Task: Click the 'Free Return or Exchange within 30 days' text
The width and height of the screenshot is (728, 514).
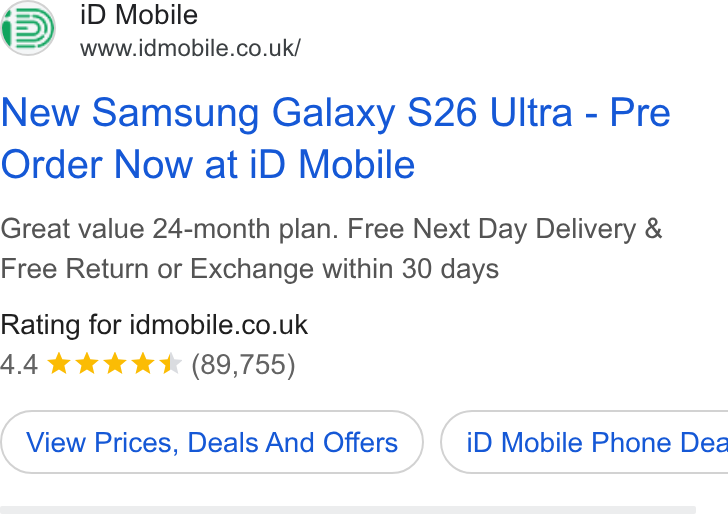Action: pos(250,269)
